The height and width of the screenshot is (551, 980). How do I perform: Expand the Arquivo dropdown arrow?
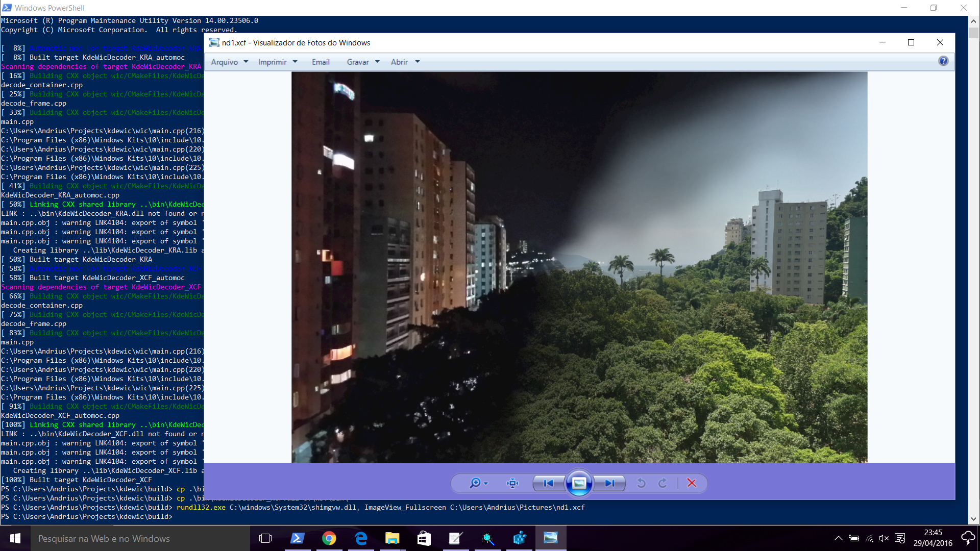[246, 62]
